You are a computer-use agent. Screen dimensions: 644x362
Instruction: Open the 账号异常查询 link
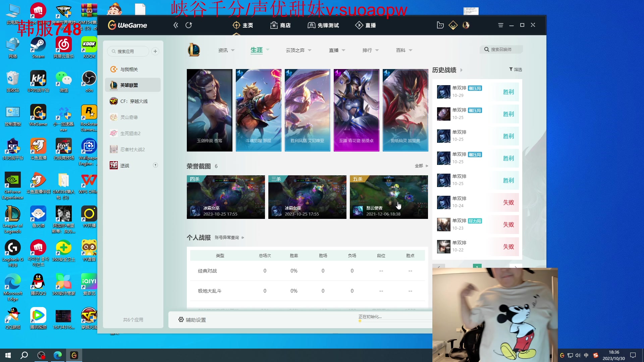pyautogui.click(x=229, y=238)
